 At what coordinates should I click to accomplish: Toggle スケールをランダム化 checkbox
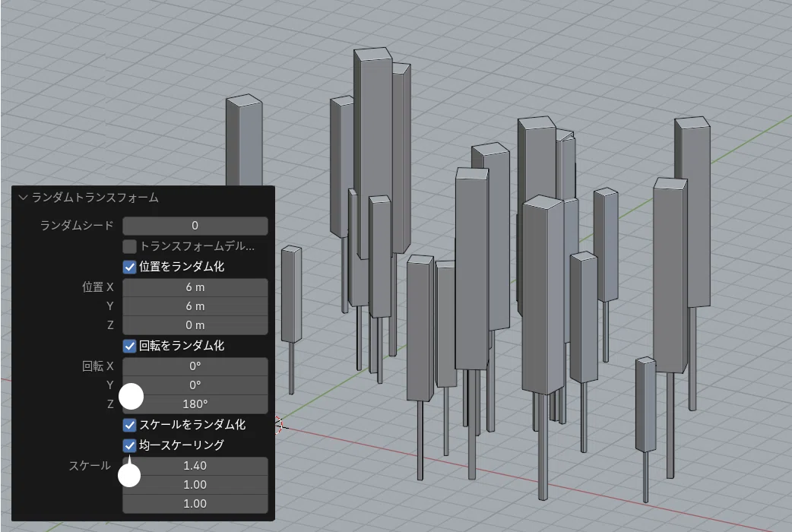click(x=129, y=424)
